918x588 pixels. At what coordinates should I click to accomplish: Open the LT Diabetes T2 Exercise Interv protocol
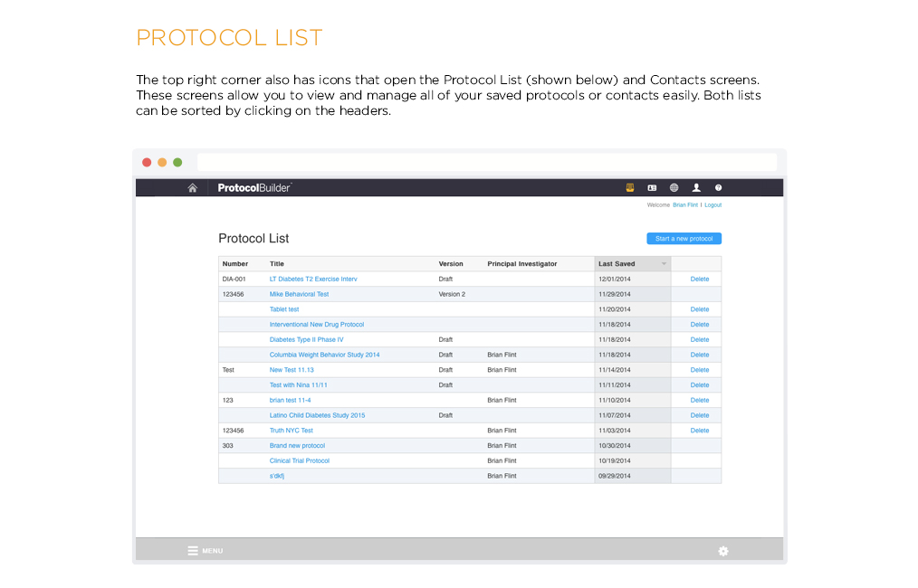click(313, 280)
